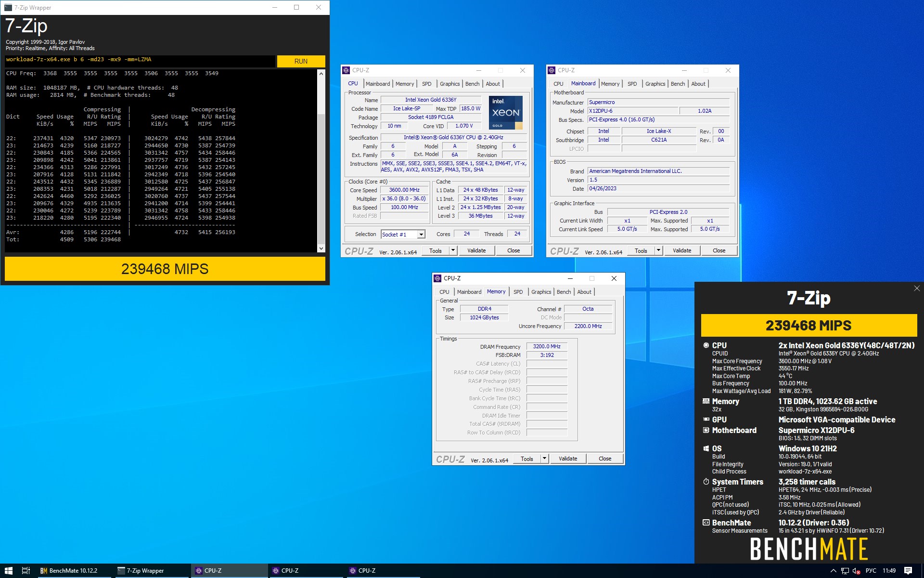924x578 pixels.
Task: Click the Supermicro manufacturer field
Action: (x=658, y=103)
